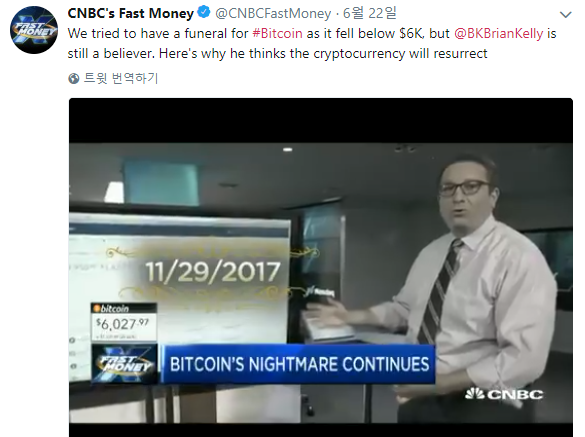
Task: Play the embedded CNBC video
Action: [321, 267]
